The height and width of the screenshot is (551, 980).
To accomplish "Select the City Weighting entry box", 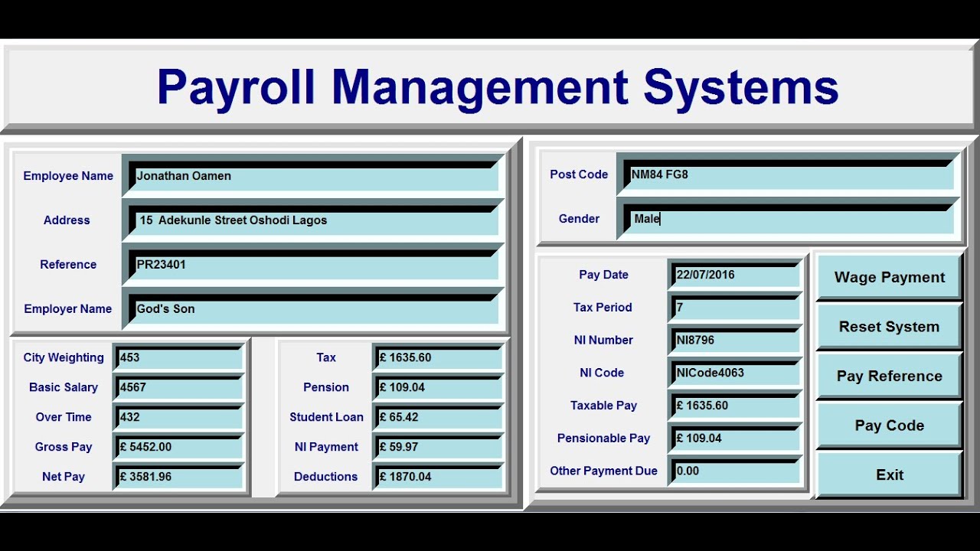I will pos(178,357).
